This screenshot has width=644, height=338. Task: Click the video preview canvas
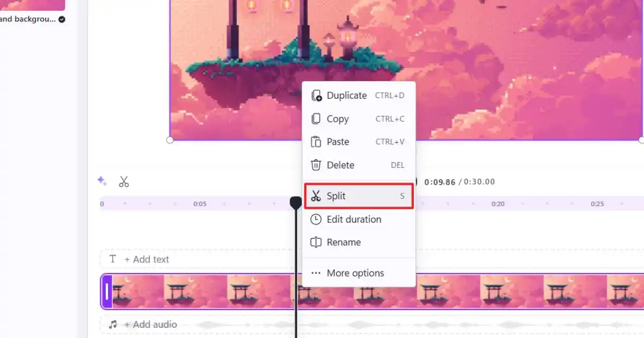[x=407, y=70]
